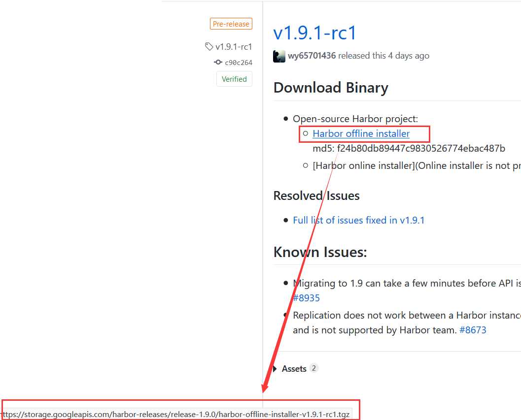Open commit c90c264
The height and width of the screenshot is (420, 521).
[x=239, y=63]
